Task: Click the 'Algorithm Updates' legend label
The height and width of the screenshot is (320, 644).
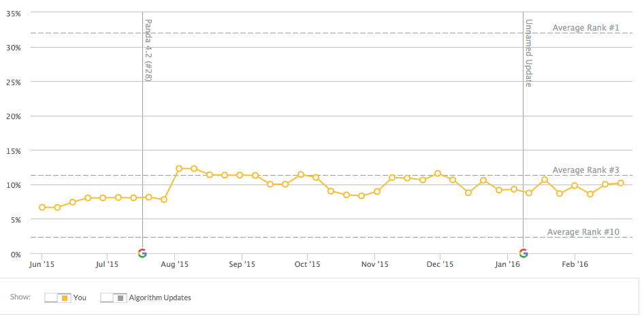Action: [160, 298]
